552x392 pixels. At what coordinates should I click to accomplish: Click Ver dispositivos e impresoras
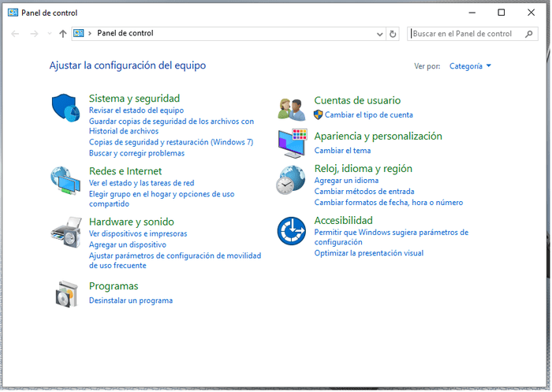pos(138,233)
